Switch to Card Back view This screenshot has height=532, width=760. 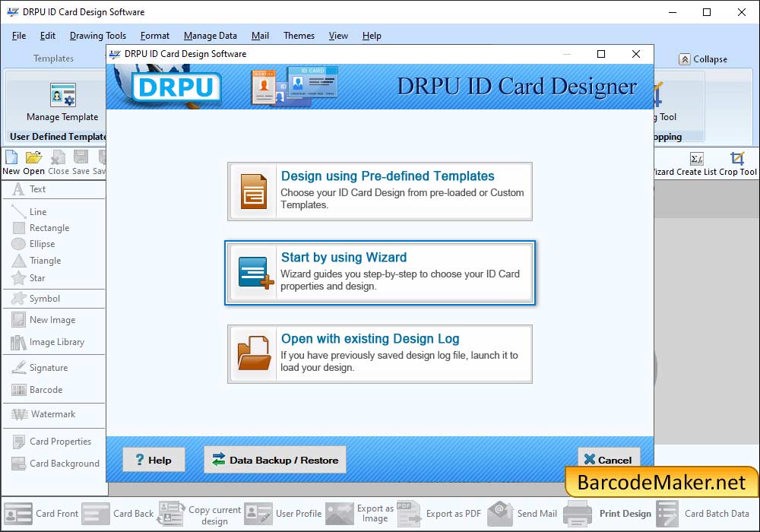(x=118, y=514)
